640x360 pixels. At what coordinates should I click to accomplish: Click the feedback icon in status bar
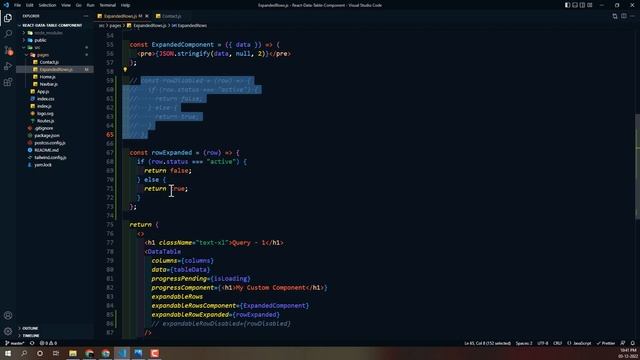623,343
